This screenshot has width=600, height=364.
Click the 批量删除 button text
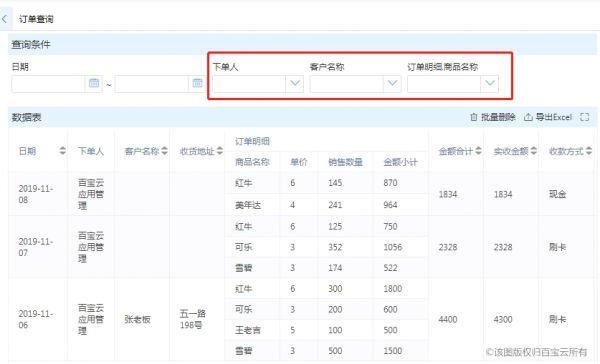coord(498,117)
